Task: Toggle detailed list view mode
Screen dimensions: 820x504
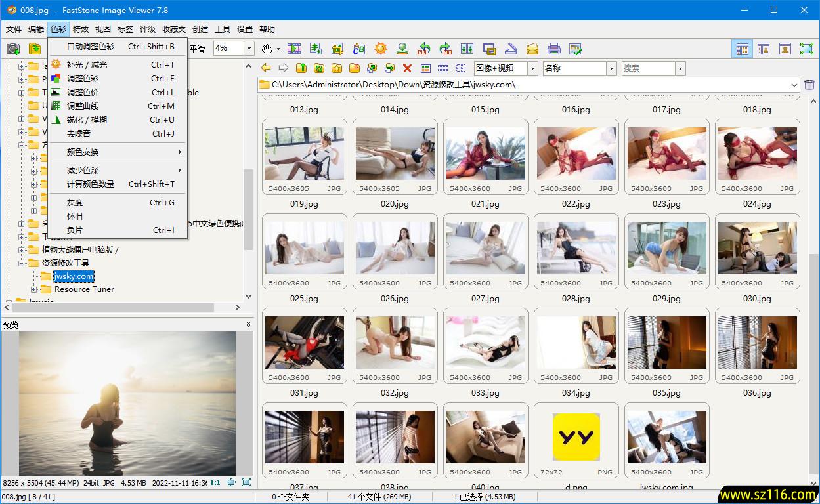Action: point(443,68)
